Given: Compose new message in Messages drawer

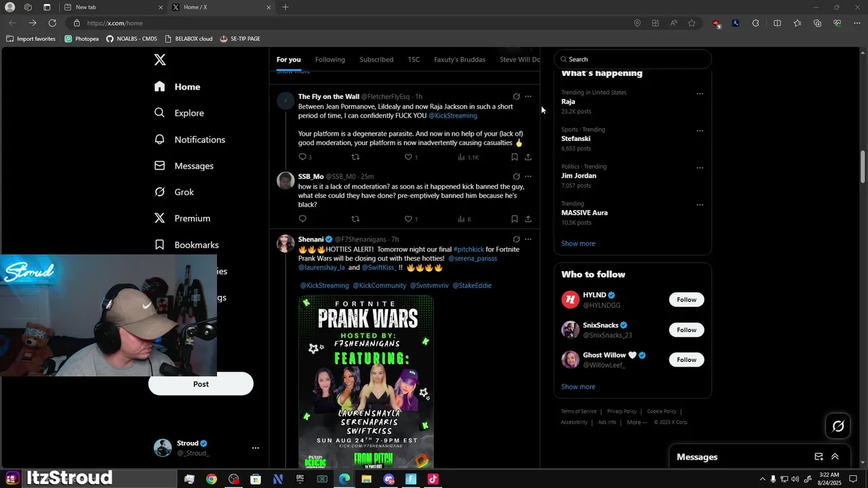Looking at the screenshot, I should click(818, 457).
